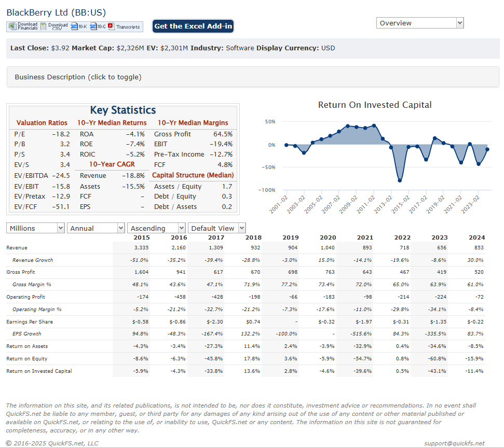
Task: Open the 10-K HTML filing icon
Action: [74, 26]
